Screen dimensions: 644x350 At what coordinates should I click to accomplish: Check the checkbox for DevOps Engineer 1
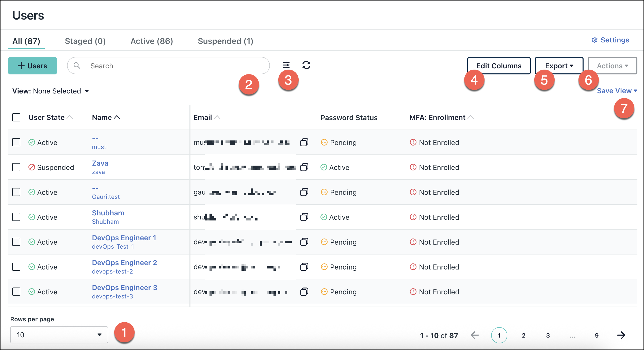click(x=16, y=242)
